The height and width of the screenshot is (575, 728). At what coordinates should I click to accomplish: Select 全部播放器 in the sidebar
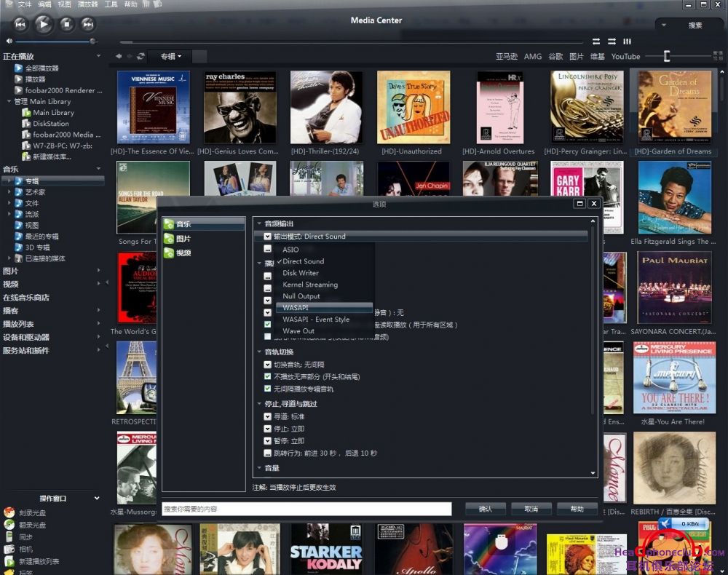(41, 68)
